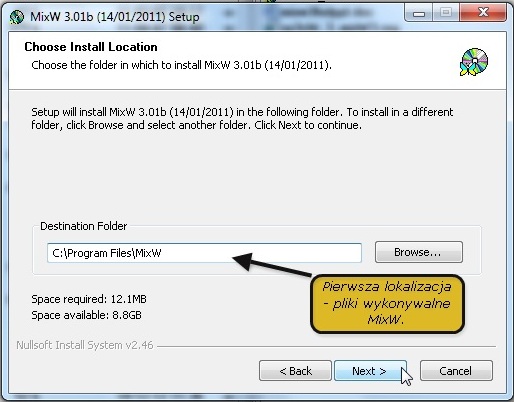Screen dimensions: 514x402
Task: Focus the Destination Folder path field
Action: (x=204, y=253)
